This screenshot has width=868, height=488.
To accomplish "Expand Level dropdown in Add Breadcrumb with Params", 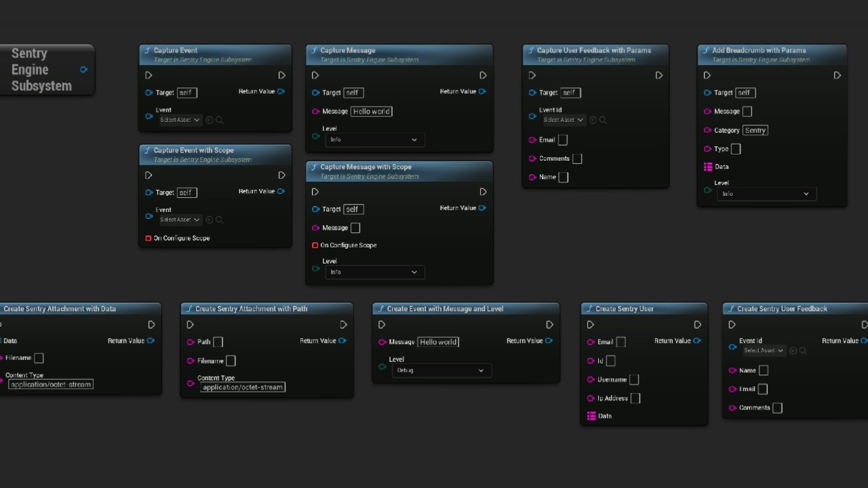I will (x=766, y=194).
